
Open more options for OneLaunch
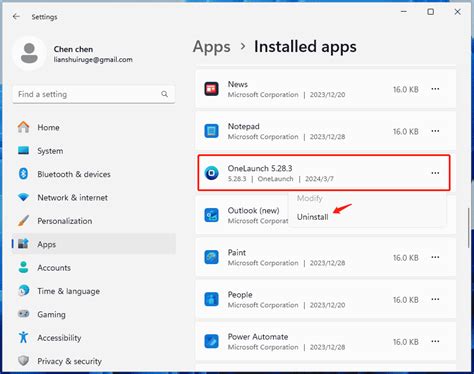(435, 173)
